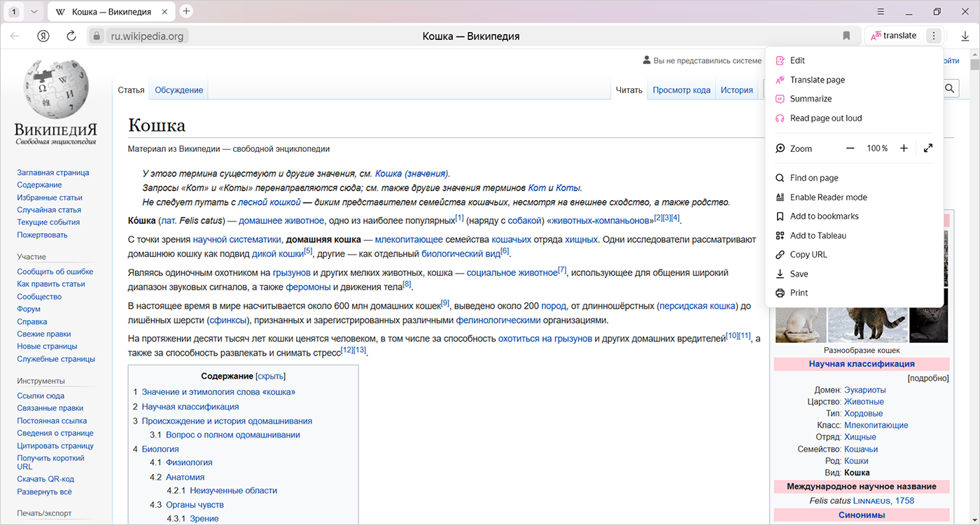Switch to the Обсуждение tab
The image size is (980, 525).
tap(178, 90)
